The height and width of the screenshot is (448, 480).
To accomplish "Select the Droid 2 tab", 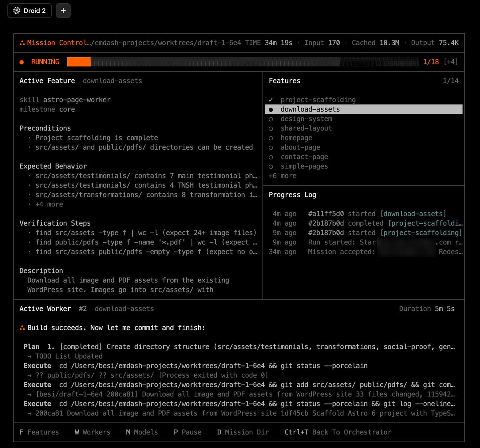I will 30,11.
